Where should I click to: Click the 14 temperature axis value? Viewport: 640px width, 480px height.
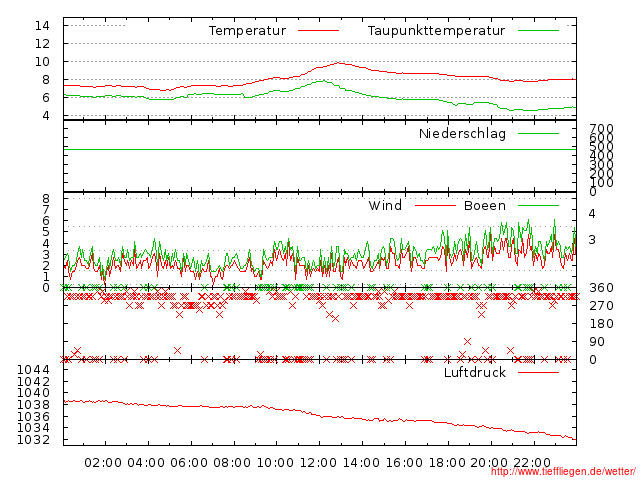tap(42, 26)
